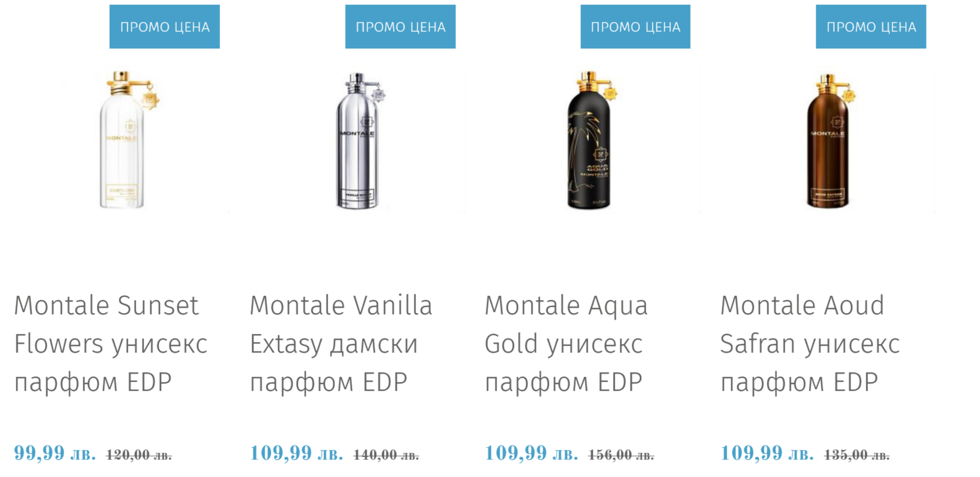This screenshot has height=477, width=980.
Task: Click the Montale Aqua Gold product title
Action: pos(566,344)
